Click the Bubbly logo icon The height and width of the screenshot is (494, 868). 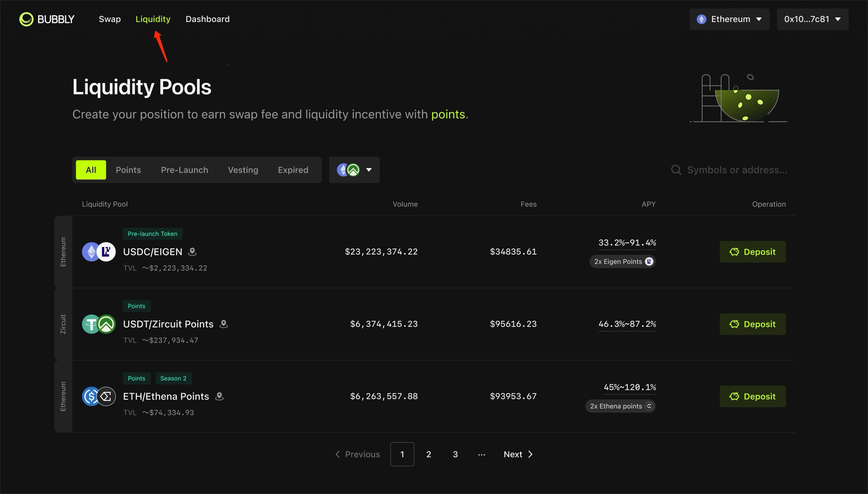[x=26, y=19]
